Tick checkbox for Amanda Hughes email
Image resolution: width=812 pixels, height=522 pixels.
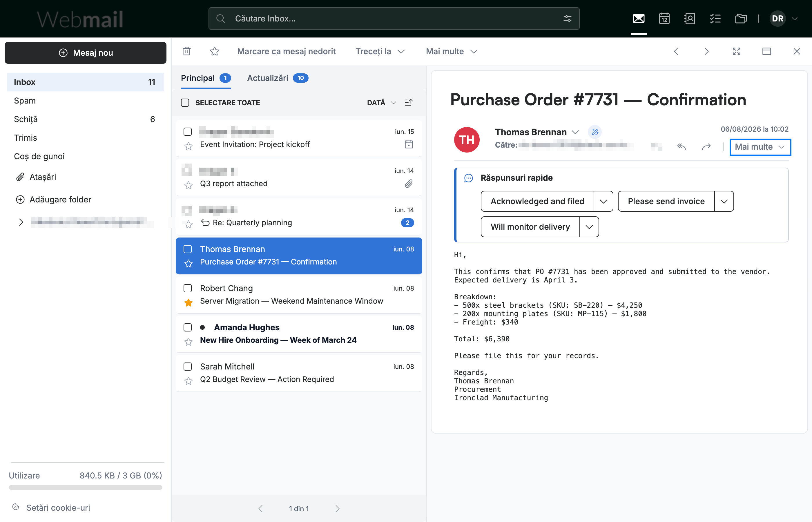pyautogui.click(x=187, y=327)
